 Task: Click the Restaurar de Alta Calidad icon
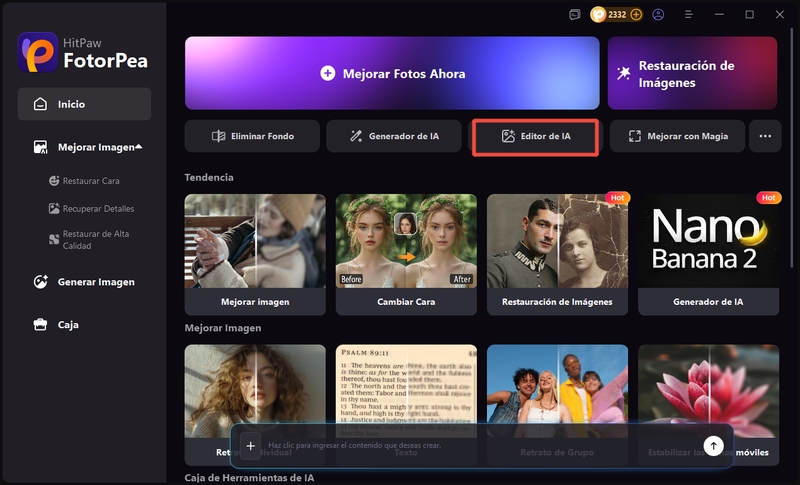coord(54,240)
